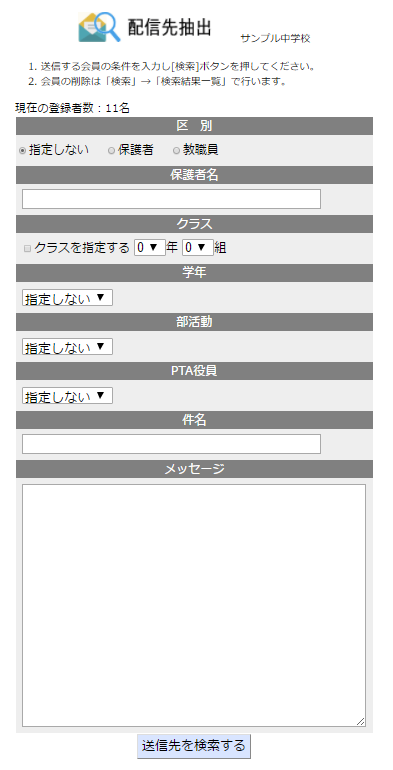The image size is (393, 770).
Task: Grab the message box resize handle
Action: coord(361,722)
